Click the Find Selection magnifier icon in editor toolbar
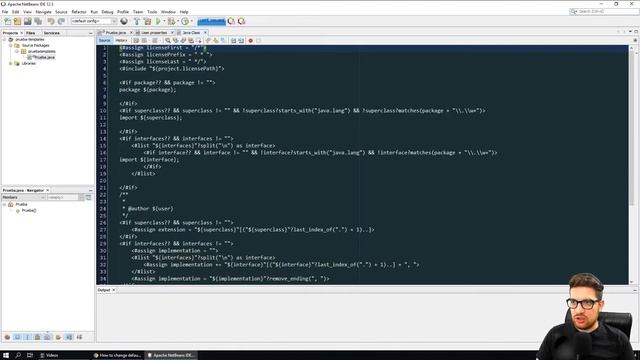The width and height of the screenshot is (640, 360). [168, 40]
